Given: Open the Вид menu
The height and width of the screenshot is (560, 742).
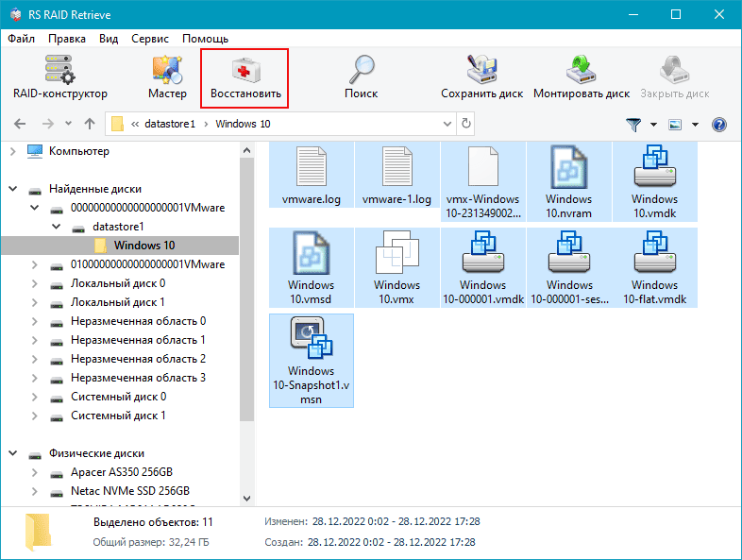Looking at the screenshot, I should 109,39.
